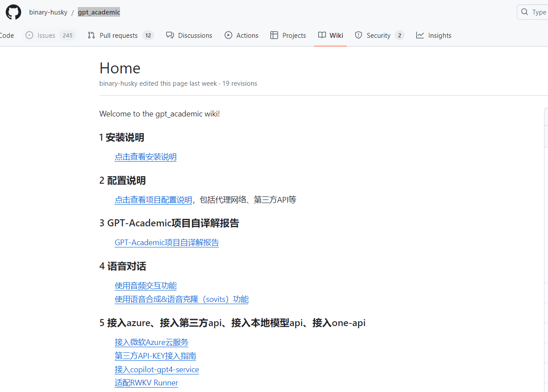The image size is (548, 392).
Task: Click the Security shield icon
Action: point(359,35)
